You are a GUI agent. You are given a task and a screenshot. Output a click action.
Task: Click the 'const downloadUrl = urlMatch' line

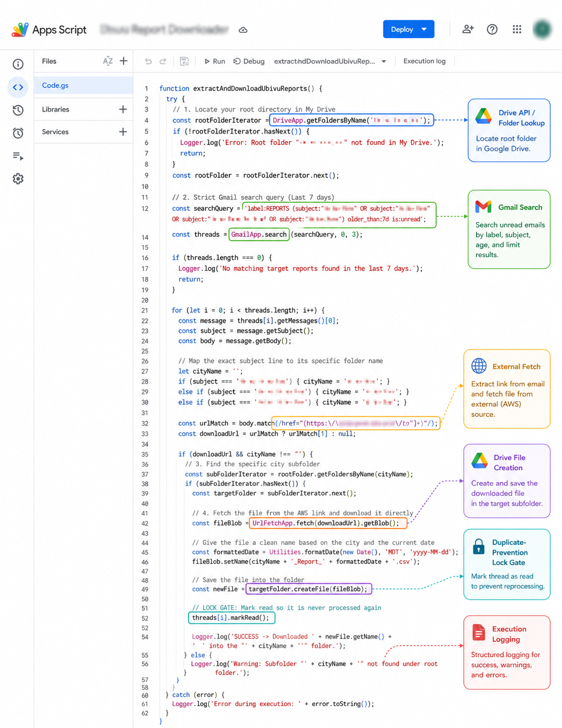[x=267, y=434]
